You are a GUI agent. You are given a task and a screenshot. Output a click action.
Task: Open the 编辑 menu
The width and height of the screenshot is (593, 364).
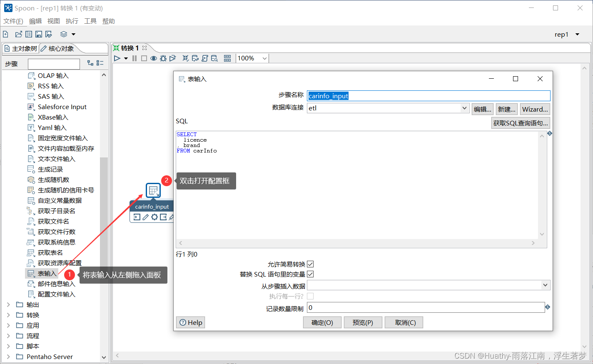click(35, 21)
